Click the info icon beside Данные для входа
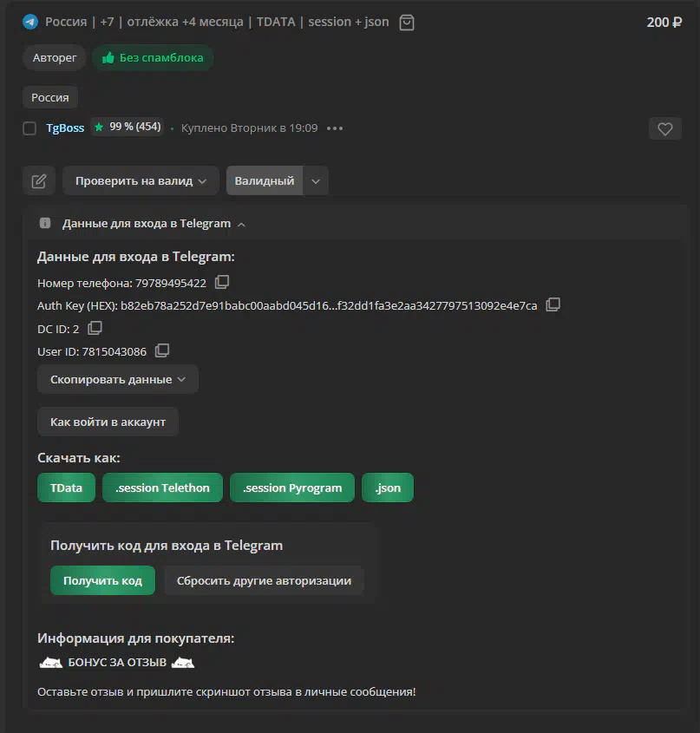The width and height of the screenshot is (700, 733). point(45,223)
